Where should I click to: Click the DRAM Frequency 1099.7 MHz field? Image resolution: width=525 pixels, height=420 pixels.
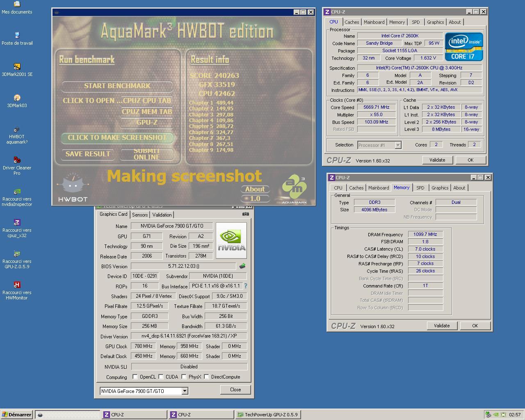[425, 234]
